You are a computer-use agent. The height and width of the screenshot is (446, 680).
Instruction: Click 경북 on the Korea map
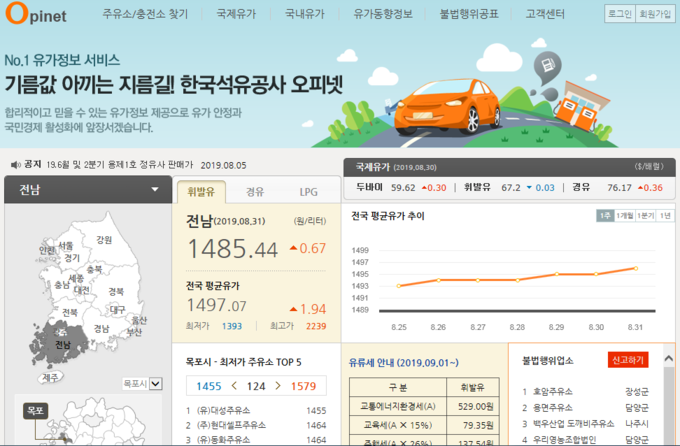(116, 291)
